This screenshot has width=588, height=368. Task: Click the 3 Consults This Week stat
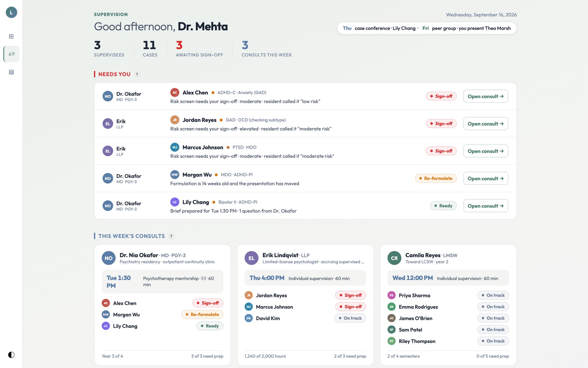pos(267,49)
